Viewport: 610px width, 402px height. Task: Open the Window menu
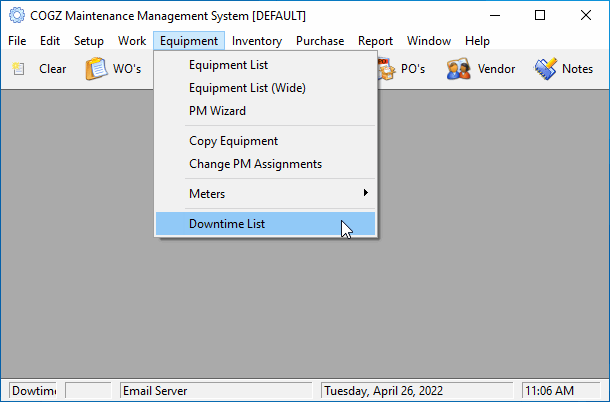click(x=429, y=41)
